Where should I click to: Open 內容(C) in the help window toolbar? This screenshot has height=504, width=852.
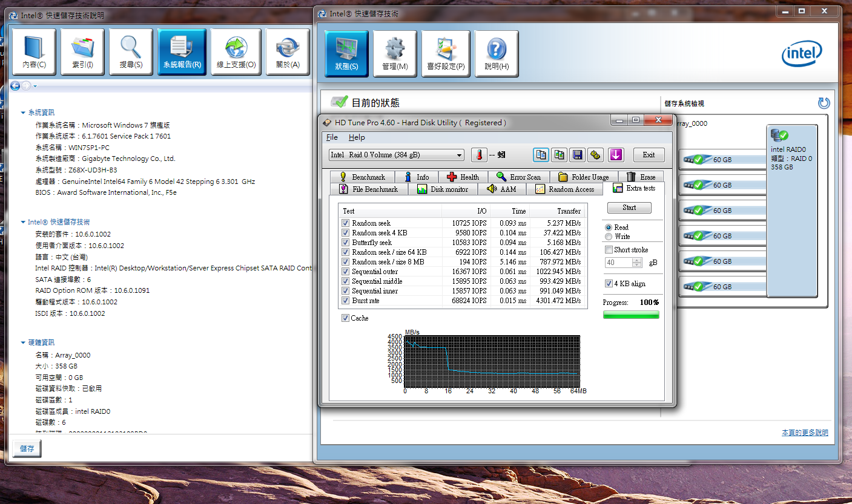coord(34,52)
